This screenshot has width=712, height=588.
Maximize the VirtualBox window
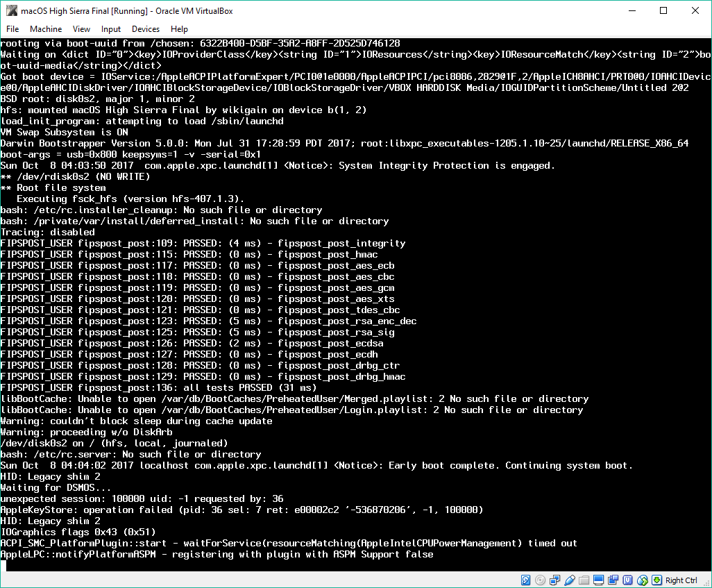tap(663, 10)
